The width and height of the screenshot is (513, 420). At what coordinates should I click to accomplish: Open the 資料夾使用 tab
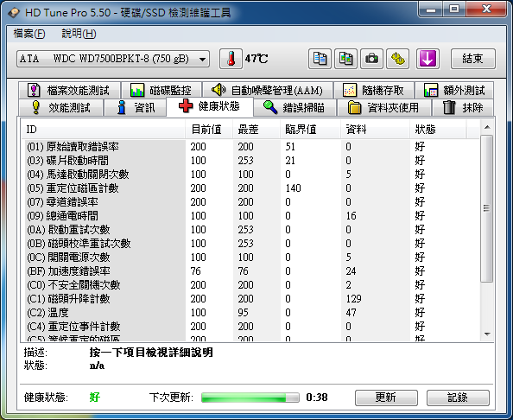[384, 107]
